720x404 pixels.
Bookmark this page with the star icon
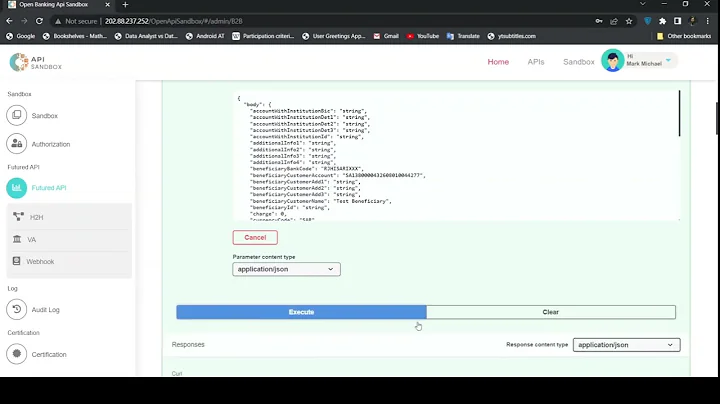pos(629,21)
